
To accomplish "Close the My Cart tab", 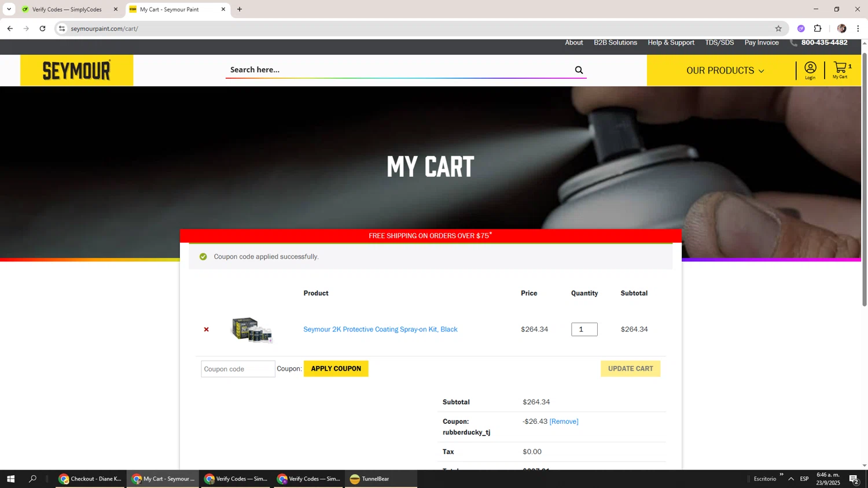I will 223,9.
